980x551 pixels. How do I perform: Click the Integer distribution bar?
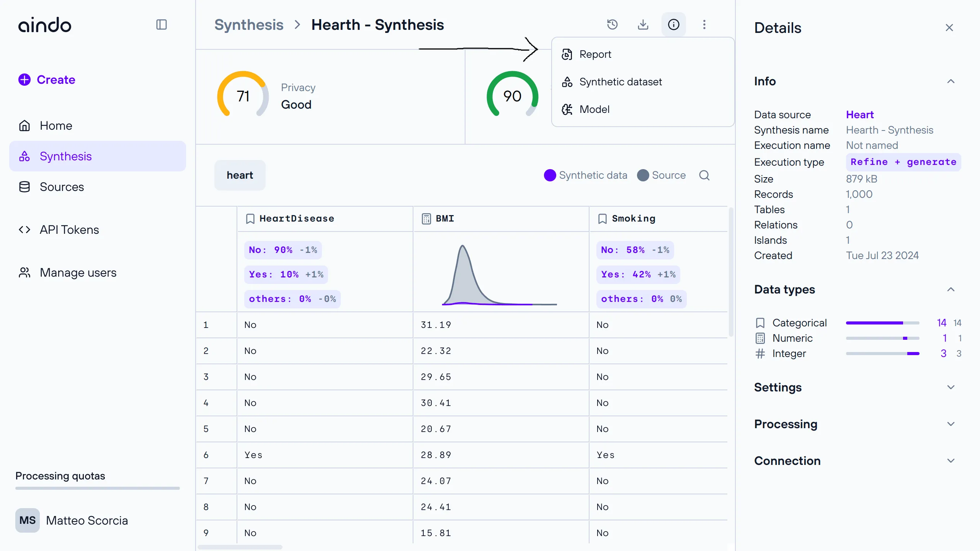coord(882,354)
